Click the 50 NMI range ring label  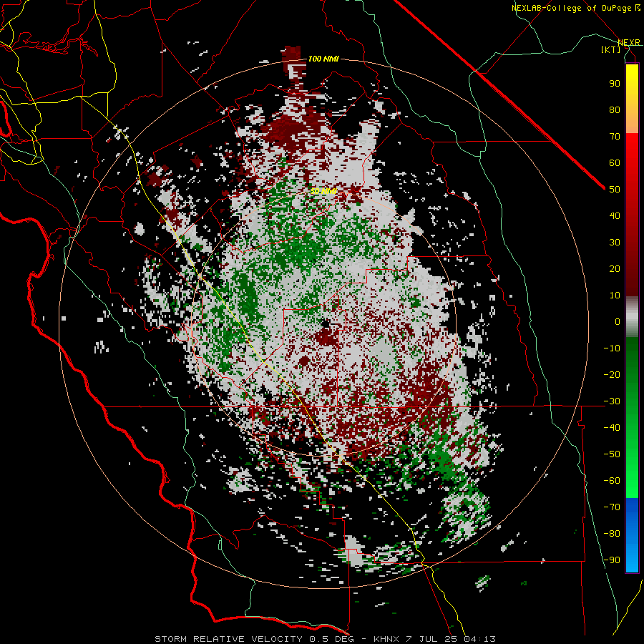tap(323, 191)
